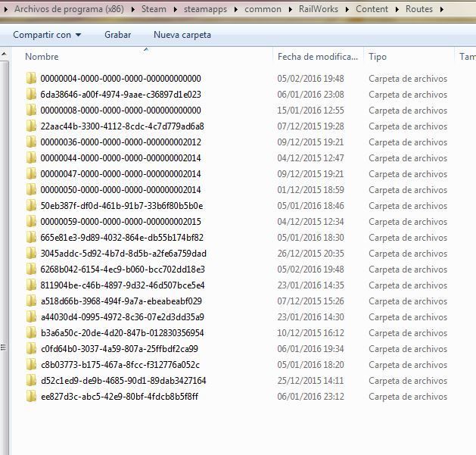Expand arrow after Routes breadcrumb
The height and width of the screenshot is (455, 476).
pos(442,9)
